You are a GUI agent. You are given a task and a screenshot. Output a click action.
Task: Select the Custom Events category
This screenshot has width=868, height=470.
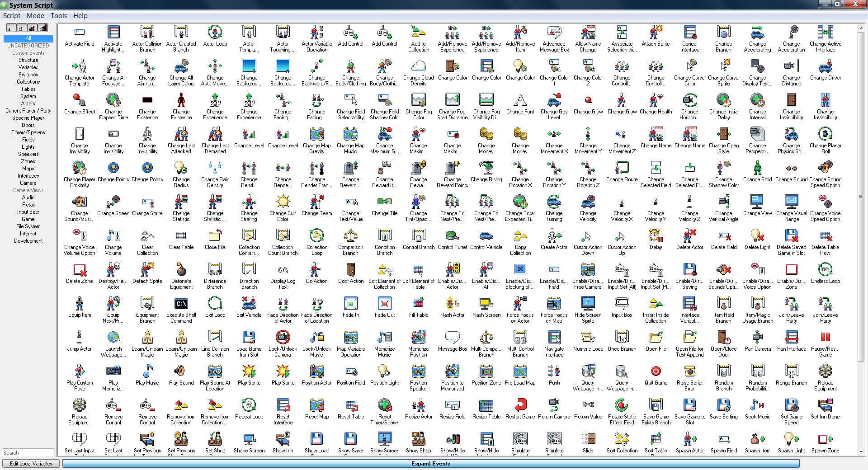point(28,52)
